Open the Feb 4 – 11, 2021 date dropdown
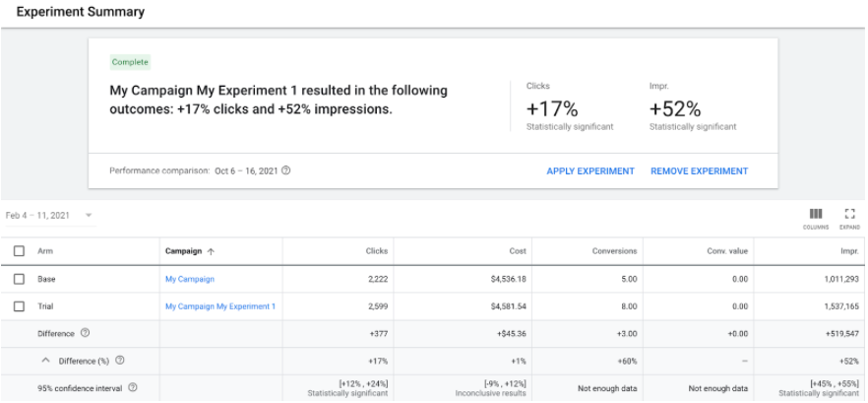Viewport: 868px width, 403px height. point(49,216)
